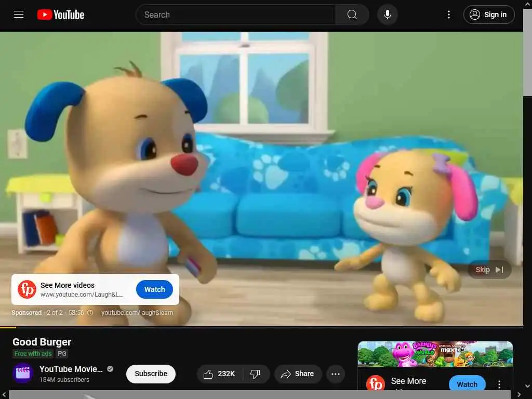Open sidebar ad three-dot options

[499, 384]
